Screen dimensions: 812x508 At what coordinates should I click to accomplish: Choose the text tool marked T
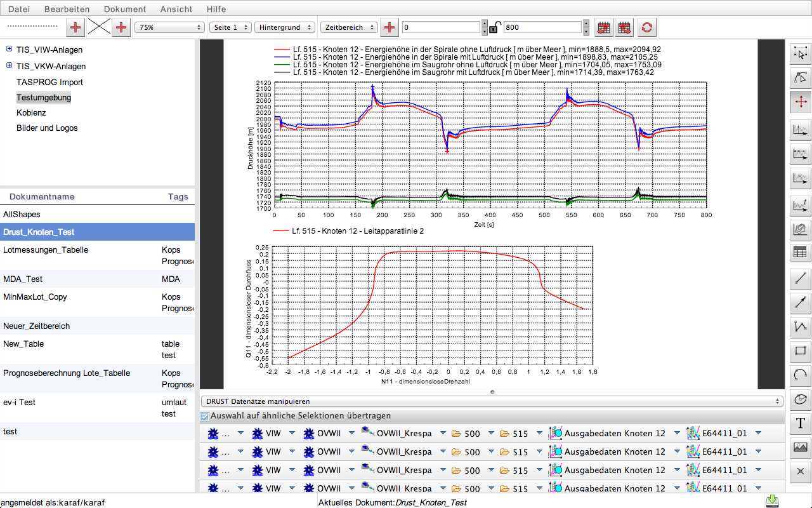click(801, 424)
